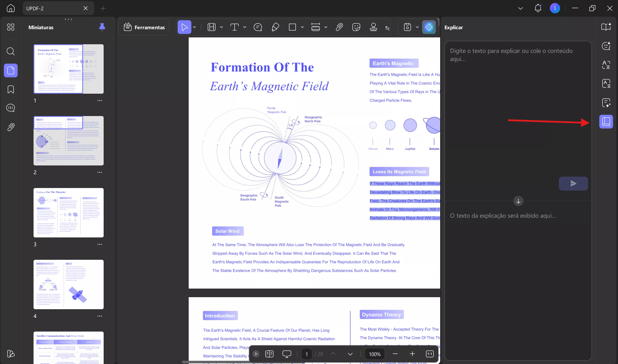
Task: Go to next page arrow
Action: click(350, 354)
